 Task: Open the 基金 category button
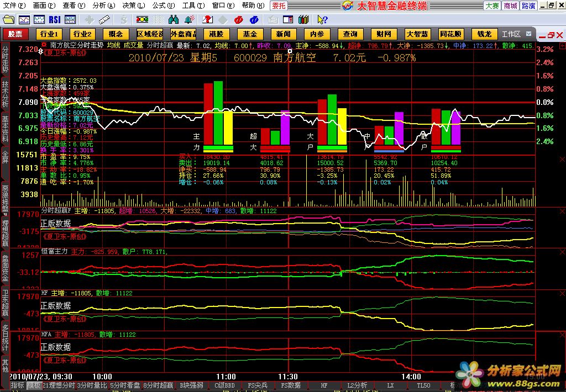(x=250, y=34)
